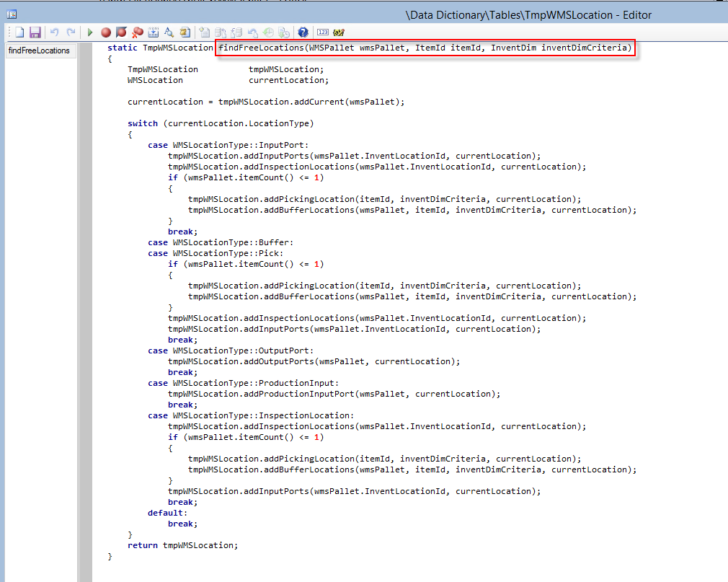This screenshot has width=728, height=582.
Task: Click the Redo arrow in toolbar
Action: 71,32
